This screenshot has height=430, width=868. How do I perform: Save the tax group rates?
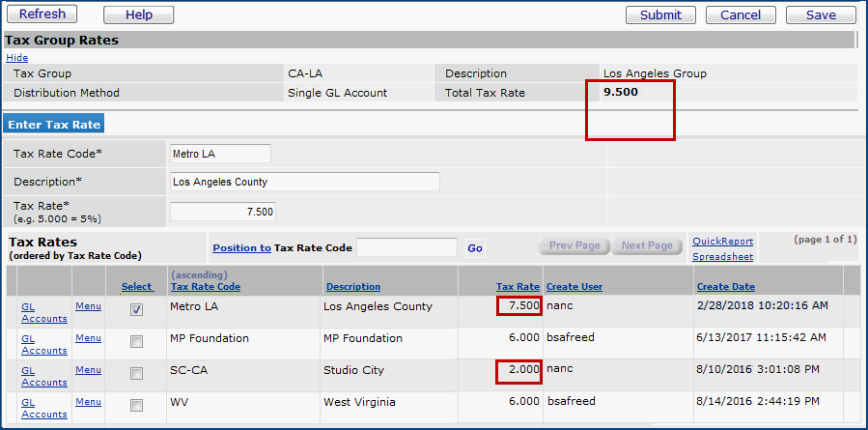(x=821, y=14)
